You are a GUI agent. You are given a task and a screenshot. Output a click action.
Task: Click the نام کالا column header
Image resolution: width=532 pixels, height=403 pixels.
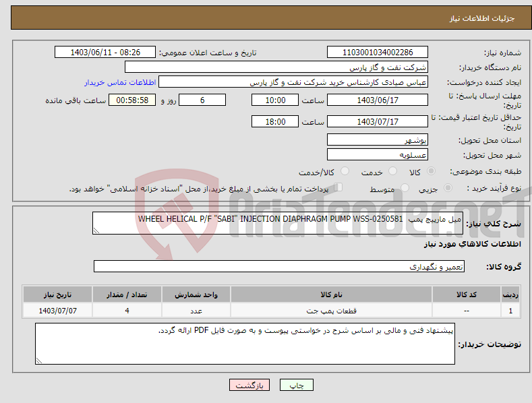pyautogui.click(x=331, y=294)
